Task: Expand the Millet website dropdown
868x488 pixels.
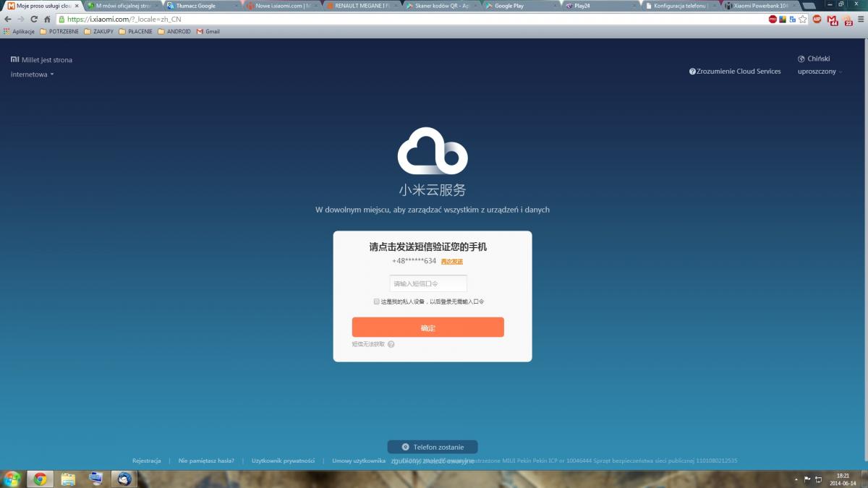Action: click(52, 74)
